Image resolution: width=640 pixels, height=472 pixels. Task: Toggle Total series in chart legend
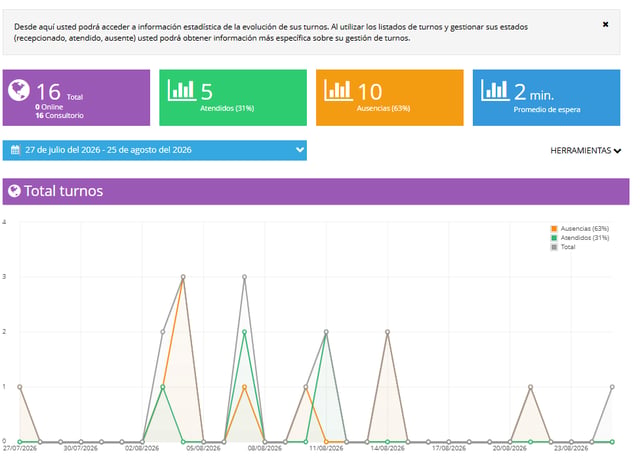point(563,247)
